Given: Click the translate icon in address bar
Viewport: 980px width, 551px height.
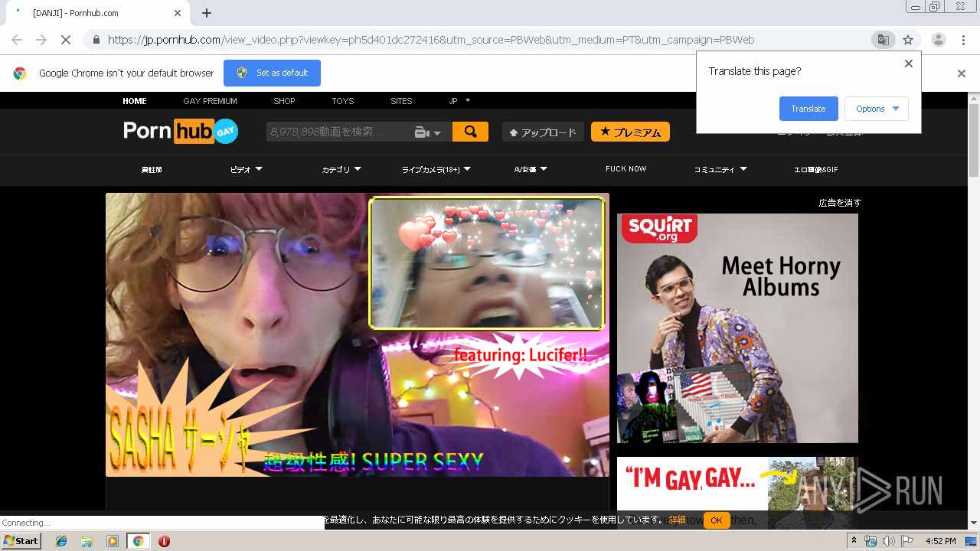Looking at the screenshot, I should [883, 40].
